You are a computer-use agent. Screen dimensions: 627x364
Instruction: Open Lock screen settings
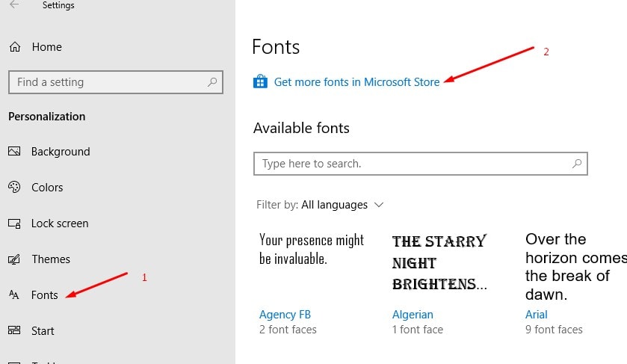click(x=60, y=223)
